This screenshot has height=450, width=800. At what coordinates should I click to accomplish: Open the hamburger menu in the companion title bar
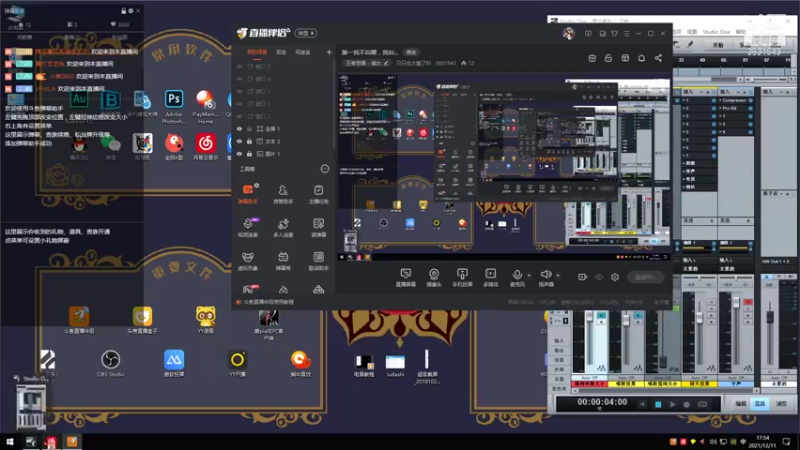pyautogui.click(x=627, y=34)
